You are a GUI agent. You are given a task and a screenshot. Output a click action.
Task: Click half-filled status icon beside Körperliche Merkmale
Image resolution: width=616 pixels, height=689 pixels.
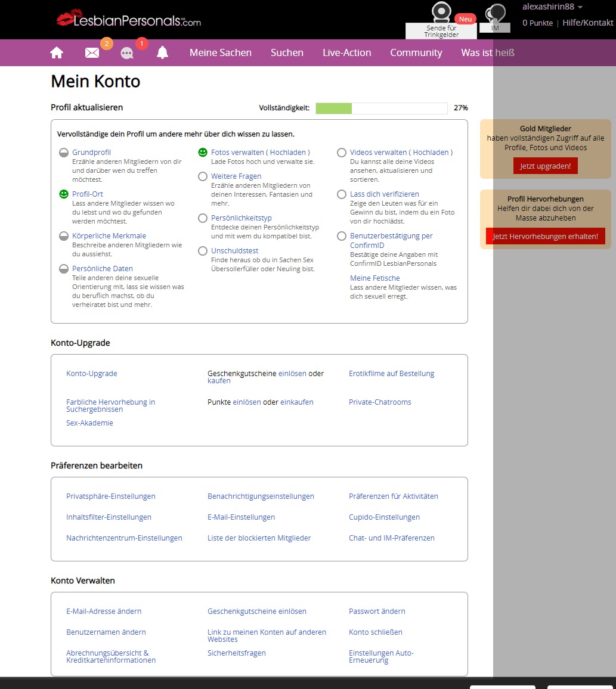tap(64, 236)
